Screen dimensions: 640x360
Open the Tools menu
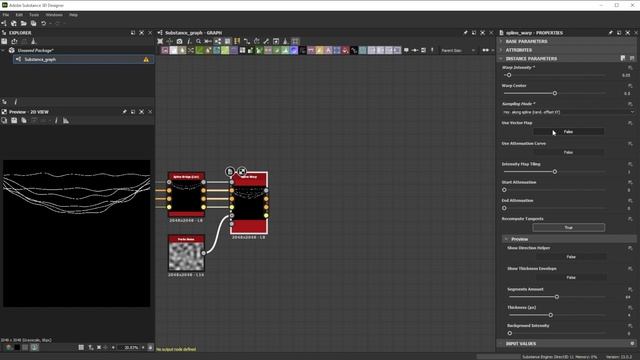pyautogui.click(x=34, y=15)
